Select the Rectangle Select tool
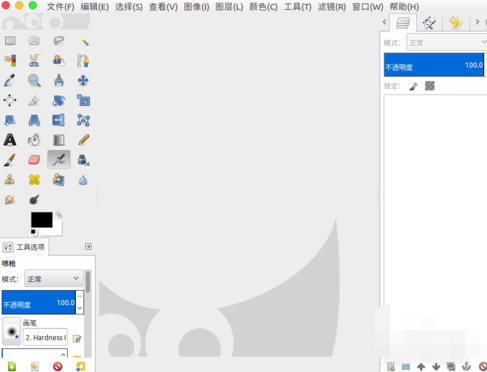This screenshot has height=372, width=487. click(10, 41)
